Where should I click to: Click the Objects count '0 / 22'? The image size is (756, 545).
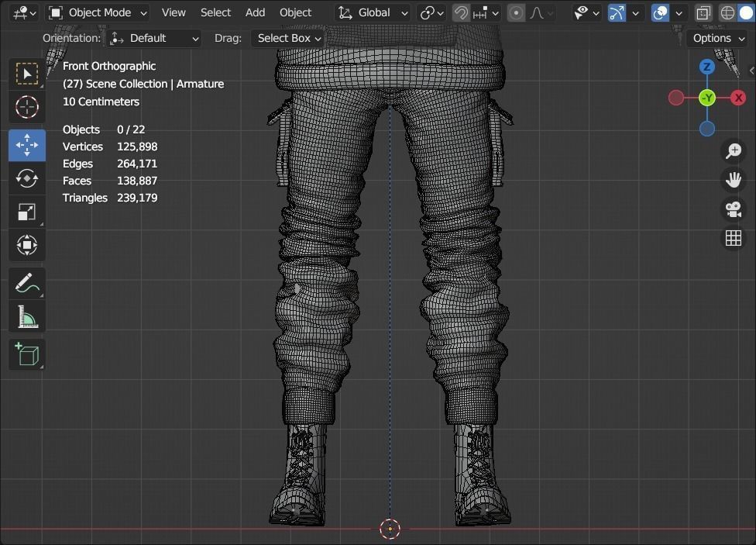[131, 129]
